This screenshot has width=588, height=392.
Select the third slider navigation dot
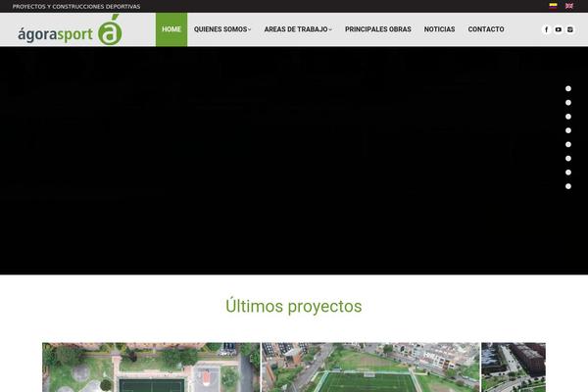[x=568, y=117]
